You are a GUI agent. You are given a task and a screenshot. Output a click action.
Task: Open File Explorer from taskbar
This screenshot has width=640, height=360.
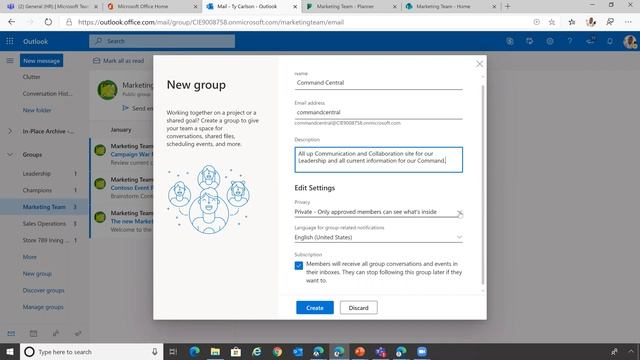[215, 352]
